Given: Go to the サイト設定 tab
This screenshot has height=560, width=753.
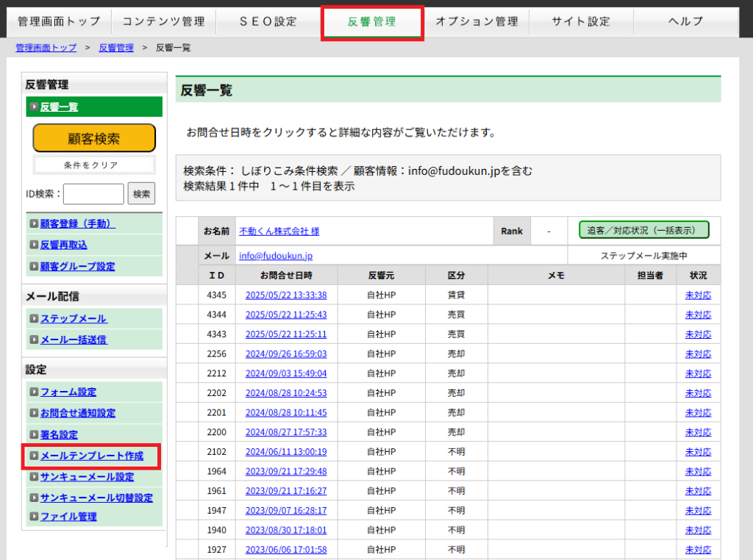Looking at the screenshot, I should 580,21.
